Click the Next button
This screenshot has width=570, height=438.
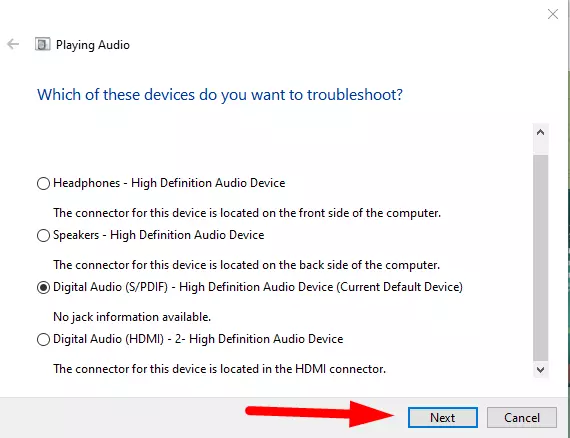click(x=442, y=417)
